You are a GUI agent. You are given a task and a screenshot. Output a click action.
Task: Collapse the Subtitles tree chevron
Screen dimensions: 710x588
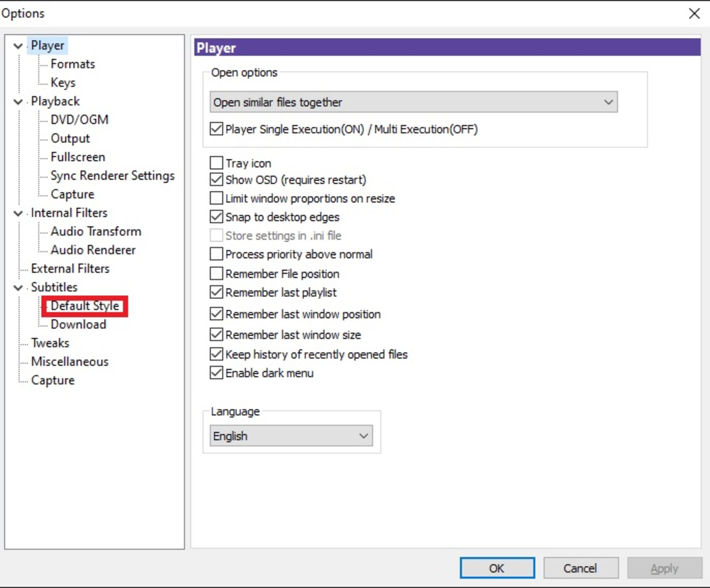point(18,288)
